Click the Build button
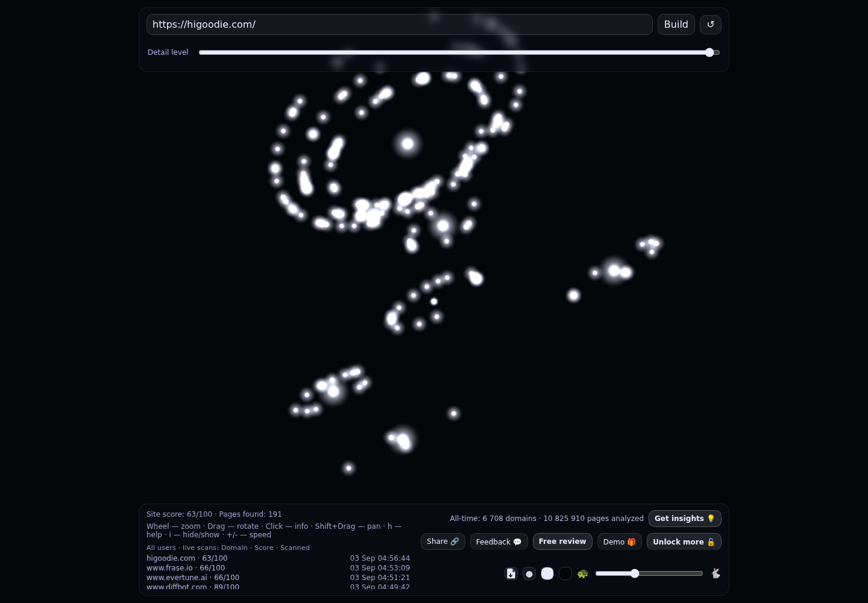The image size is (868, 603). [676, 25]
